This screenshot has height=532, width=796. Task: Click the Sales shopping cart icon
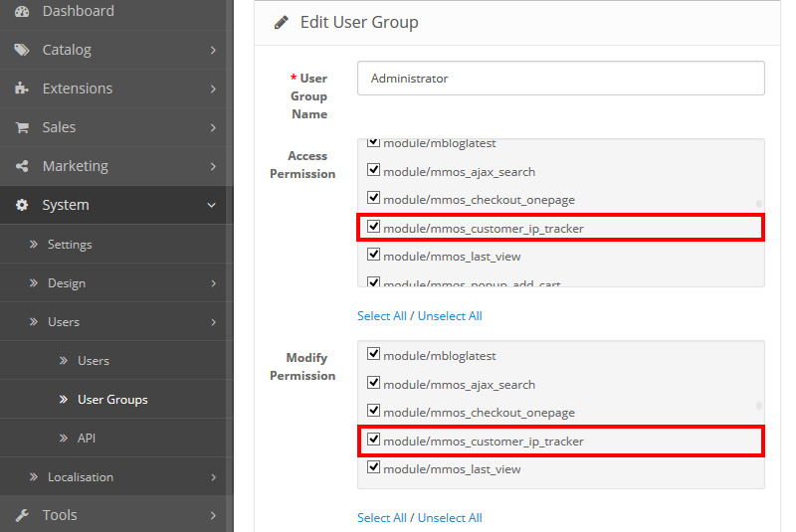[22, 127]
